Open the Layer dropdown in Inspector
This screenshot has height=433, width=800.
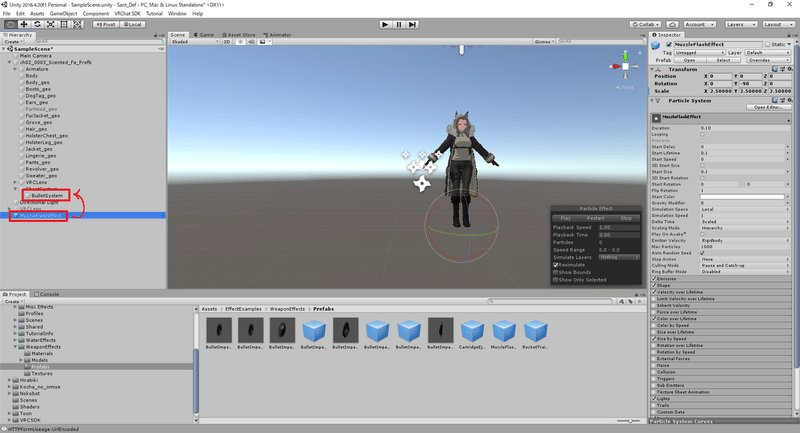767,53
